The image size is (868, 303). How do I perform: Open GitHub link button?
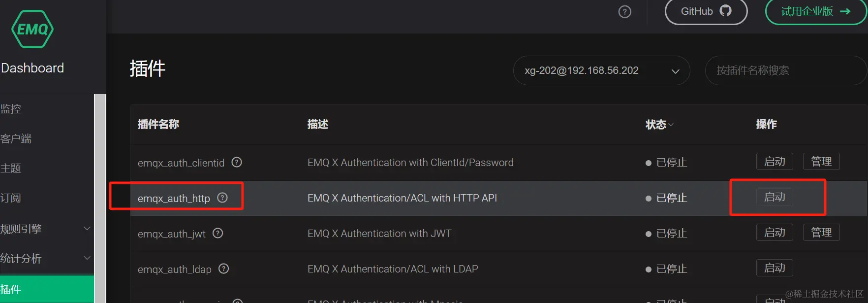(x=706, y=11)
